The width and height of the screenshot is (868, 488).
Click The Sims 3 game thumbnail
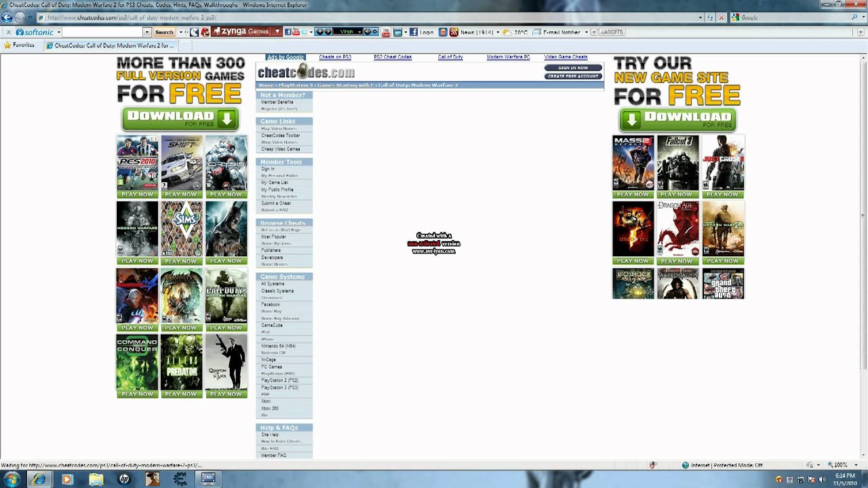pyautogui.click(x=182, y=229)
